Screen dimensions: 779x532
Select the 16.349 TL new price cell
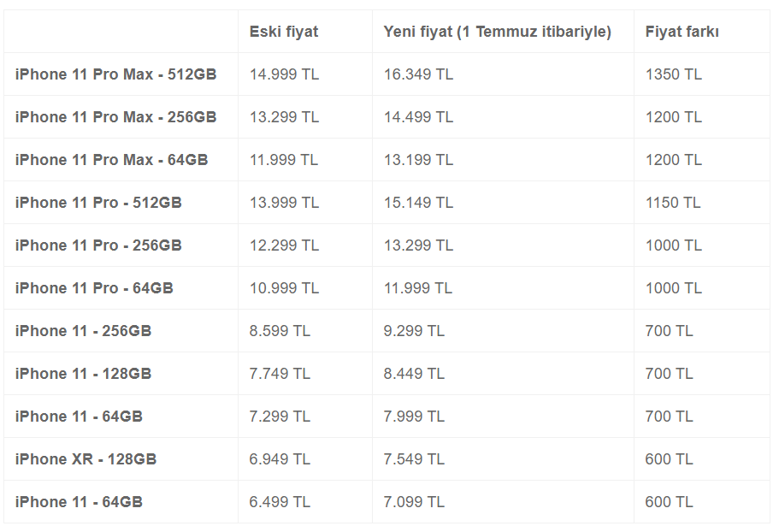click(x=418, y=74)
